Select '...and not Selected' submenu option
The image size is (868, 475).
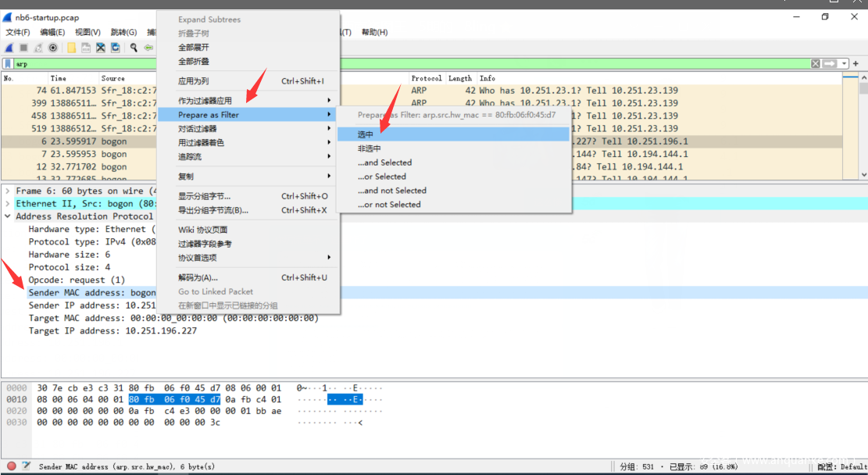[392, 191]
